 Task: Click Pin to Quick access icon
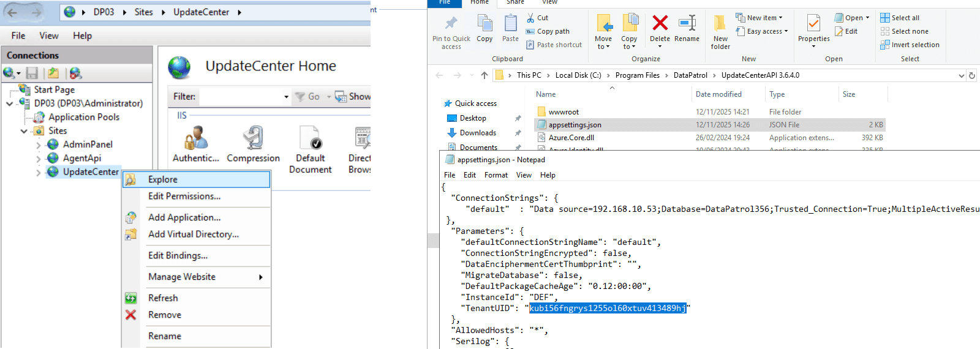451,24
